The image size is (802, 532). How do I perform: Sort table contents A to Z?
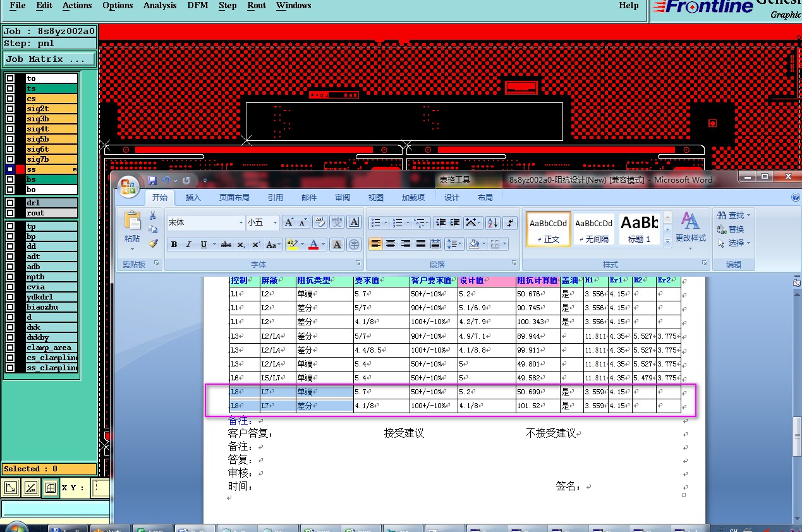pos(493,222)
